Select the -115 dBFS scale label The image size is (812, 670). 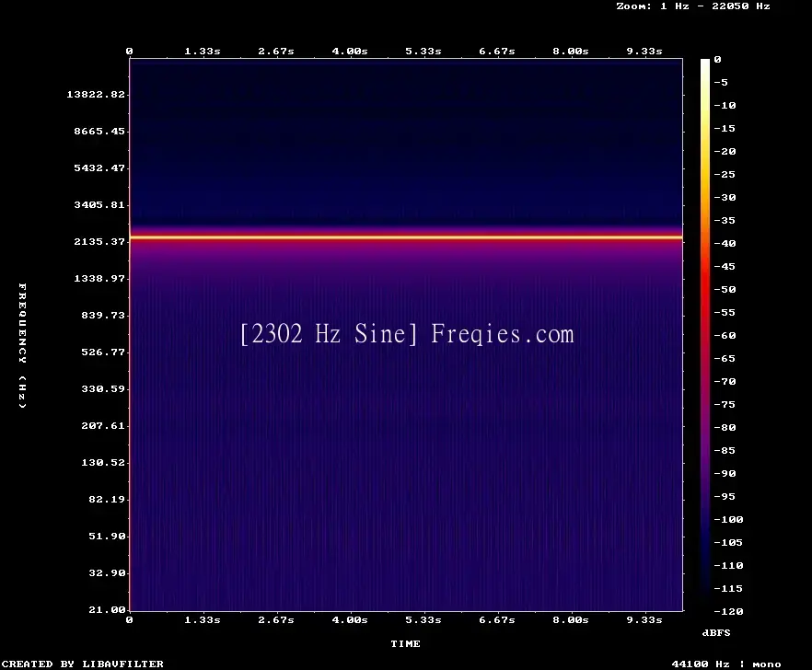(728, 588)
